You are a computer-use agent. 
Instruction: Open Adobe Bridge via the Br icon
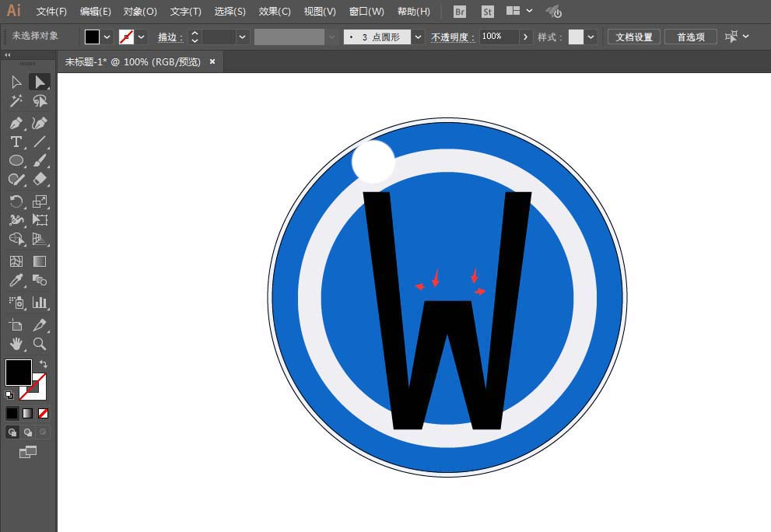tap(459, 11)
